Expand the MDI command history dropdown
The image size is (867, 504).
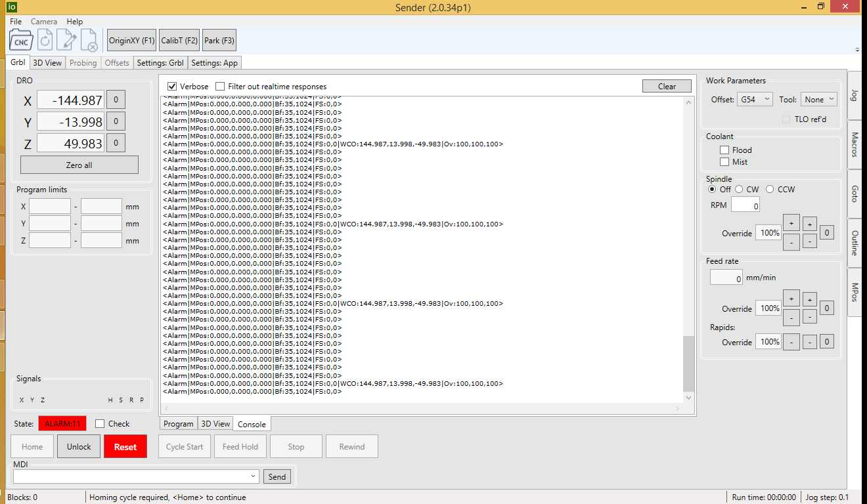coord(254,476)
